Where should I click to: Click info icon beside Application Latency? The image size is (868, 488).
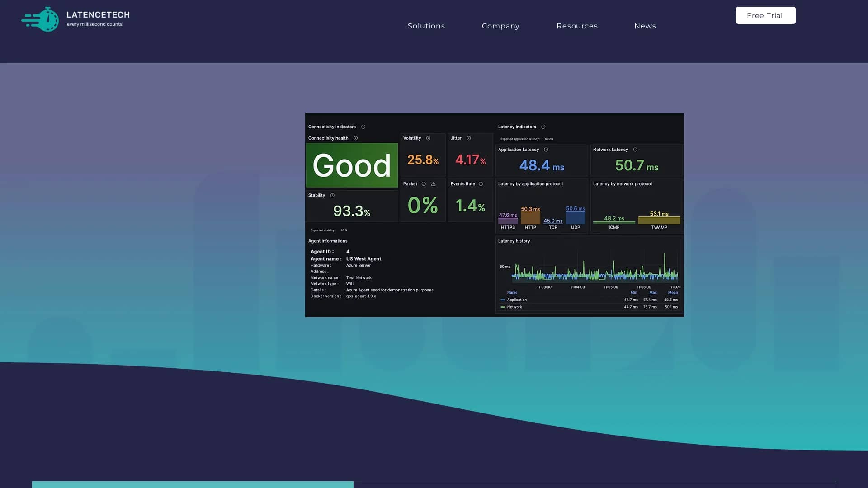point(546,150)
